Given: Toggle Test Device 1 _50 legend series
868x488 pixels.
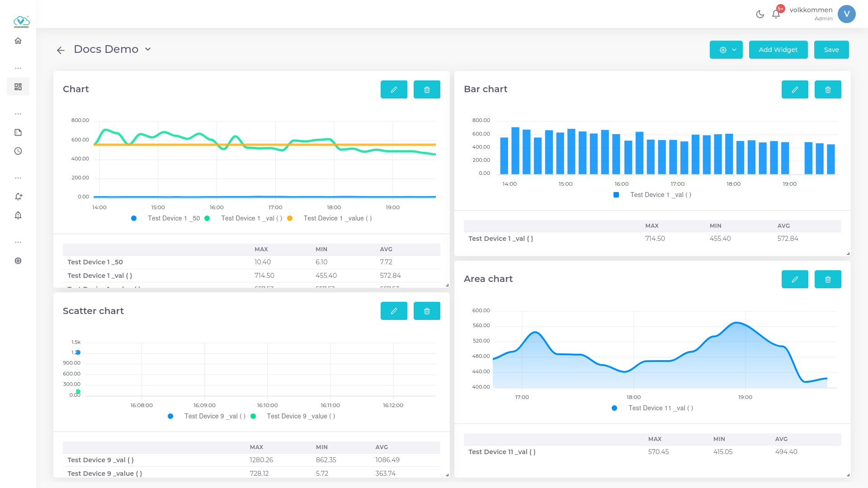Looking at the screenshot, I should (174, 218).
